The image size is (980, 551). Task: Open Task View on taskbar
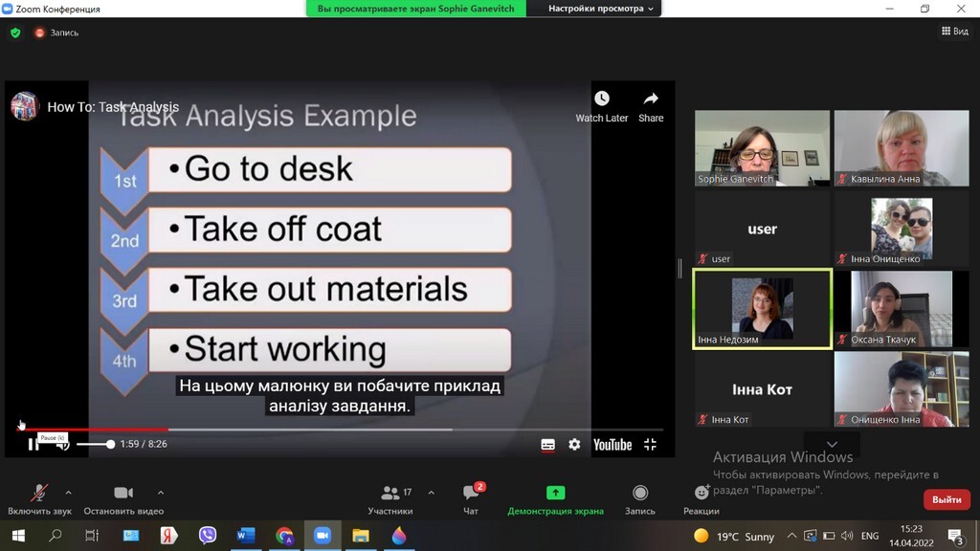point(92,536)
